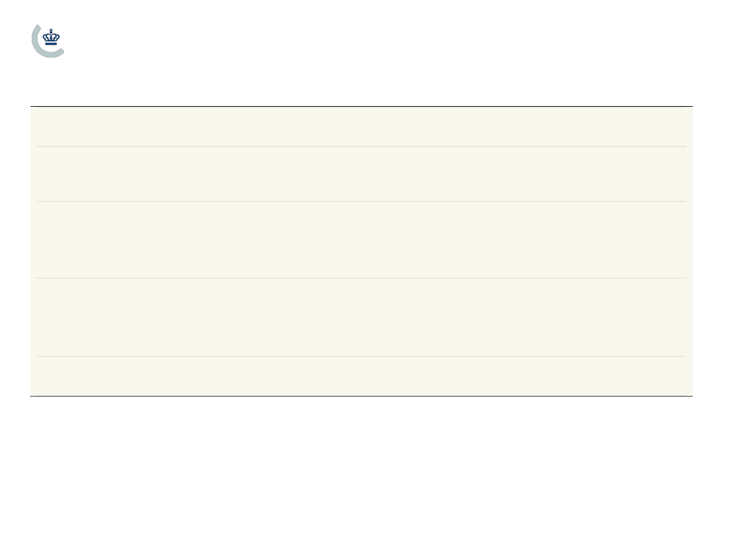
Task: Click the divider under the first table row
Action: point(361,146)
